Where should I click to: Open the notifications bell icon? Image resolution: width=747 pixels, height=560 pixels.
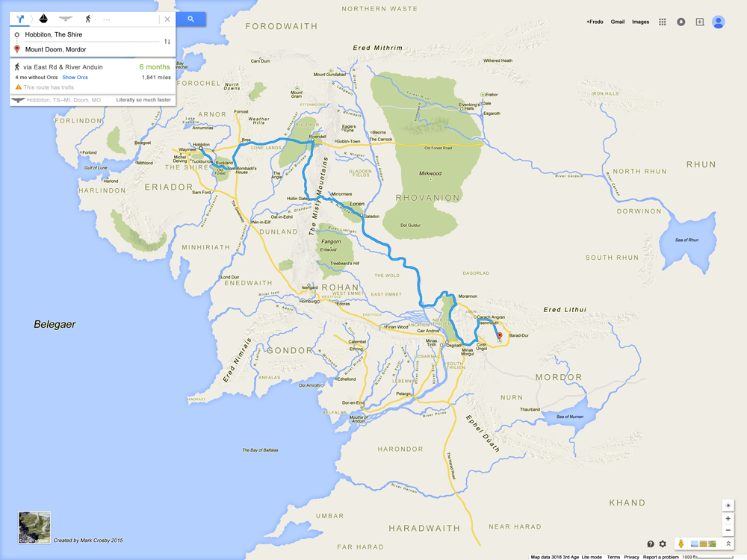(681, 22)
